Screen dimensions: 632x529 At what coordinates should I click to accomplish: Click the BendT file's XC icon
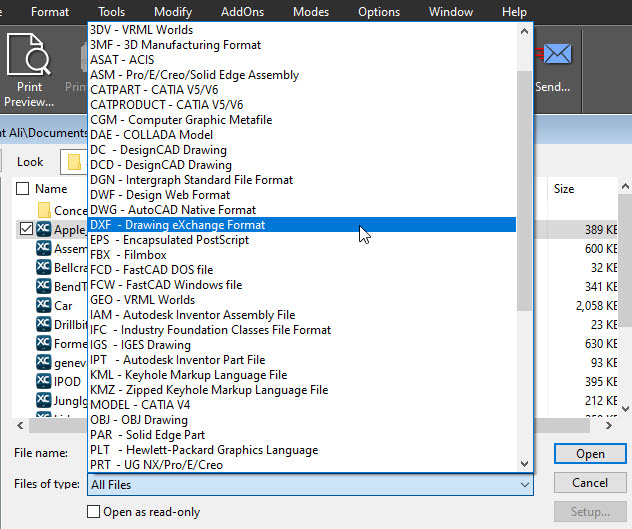[x=44, y=286]
